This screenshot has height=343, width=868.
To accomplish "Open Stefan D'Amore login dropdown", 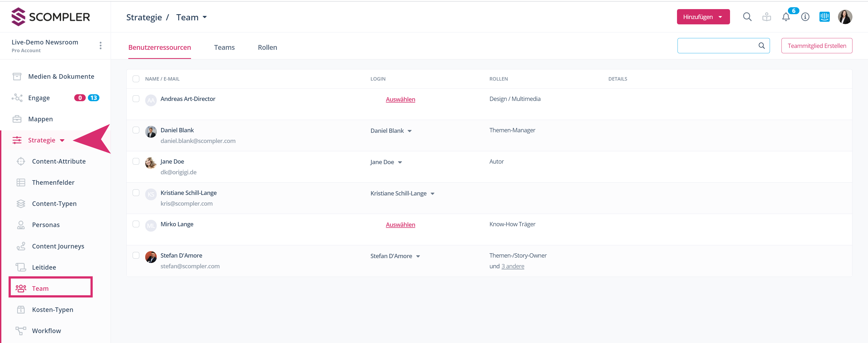I will coord(418,257).
